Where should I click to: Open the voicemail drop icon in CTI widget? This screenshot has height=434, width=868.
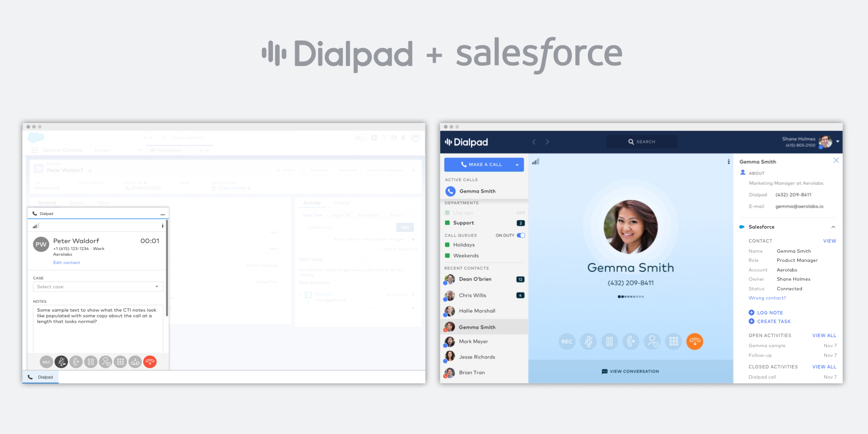click(135, 362)
